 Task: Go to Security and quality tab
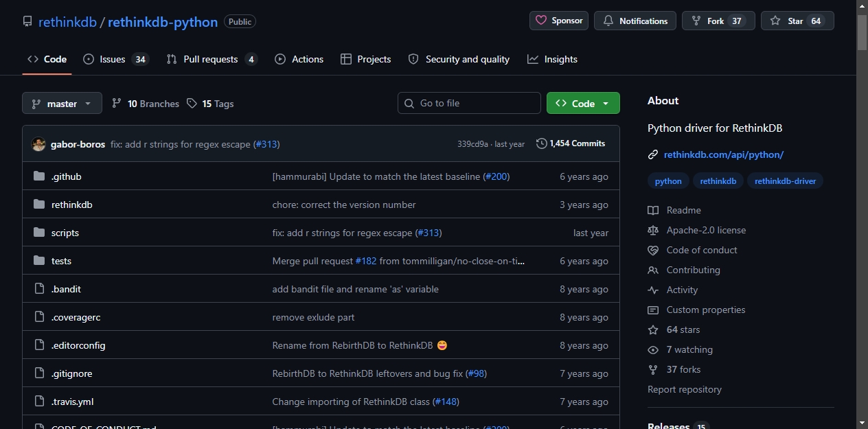459,59
